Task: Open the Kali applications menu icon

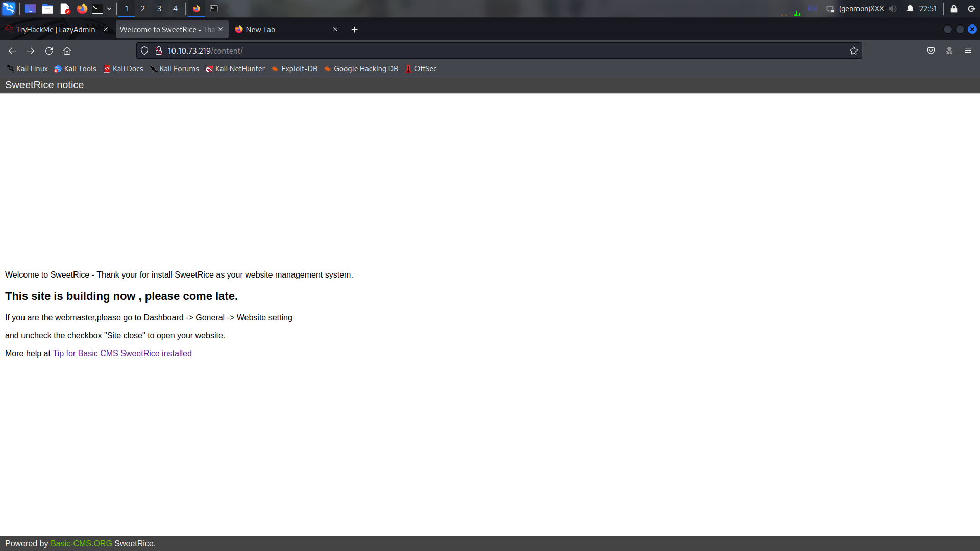Action: pyautogui.click(x=9, y=9)
